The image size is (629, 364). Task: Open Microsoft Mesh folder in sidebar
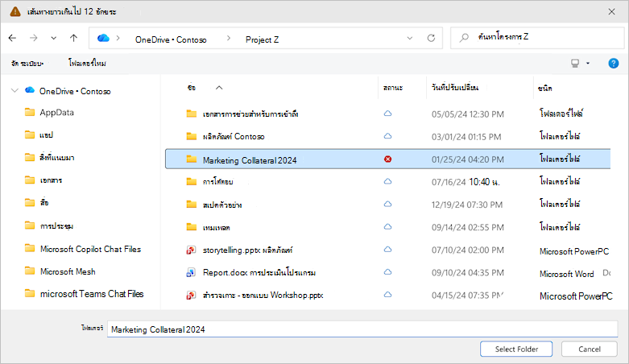(x=68, y=271)
